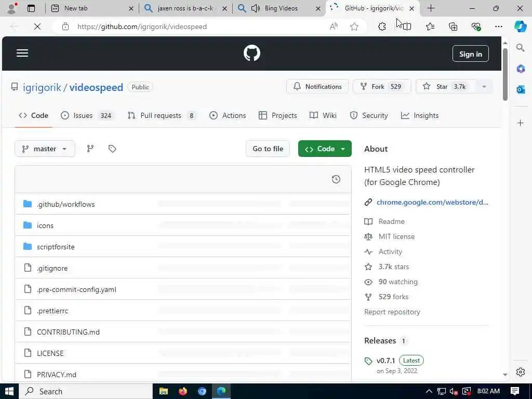Go to the GitHub homepage logo
Viewport: 532px width, 399px height.
coord(252,54)
